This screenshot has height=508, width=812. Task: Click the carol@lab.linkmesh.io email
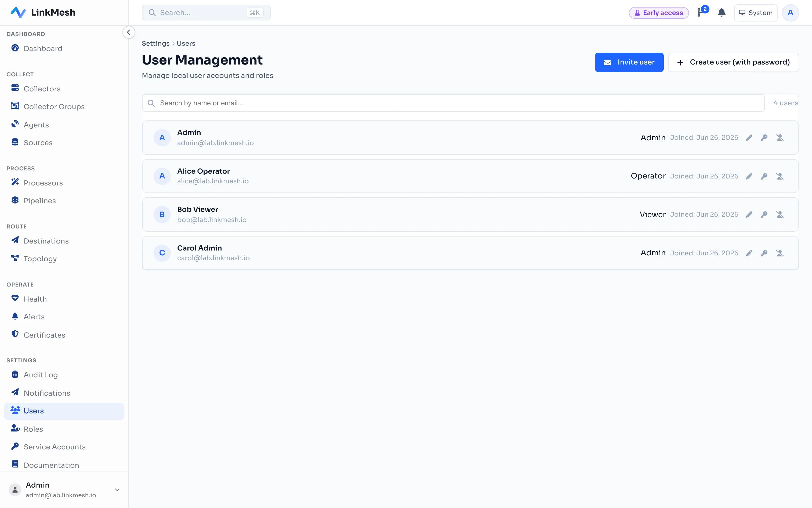tap(213, 258)
